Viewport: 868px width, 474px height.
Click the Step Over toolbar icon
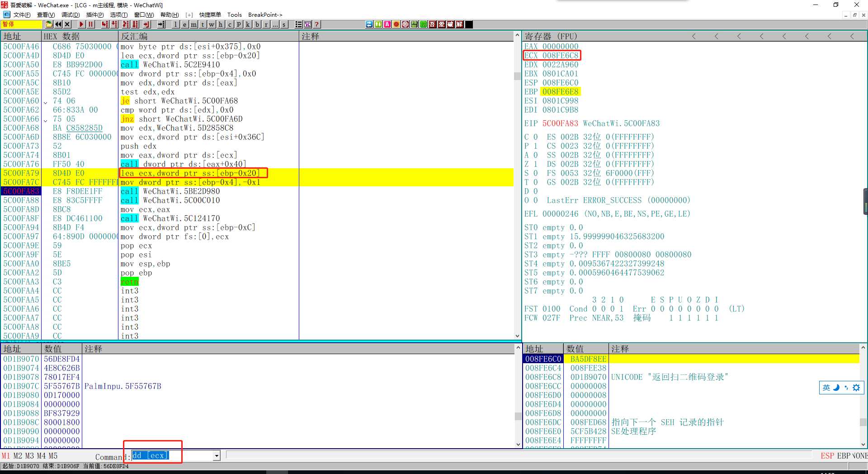114,24
